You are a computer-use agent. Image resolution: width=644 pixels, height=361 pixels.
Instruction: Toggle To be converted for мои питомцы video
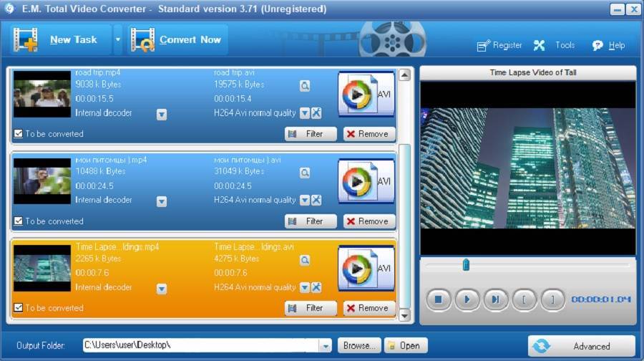pyautogui.click(x=19, y=221)
